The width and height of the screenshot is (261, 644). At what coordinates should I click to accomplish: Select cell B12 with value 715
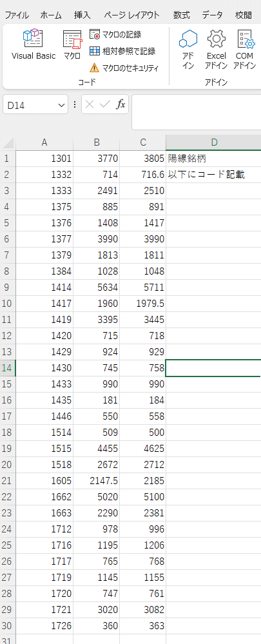click(x=97, y=336)
